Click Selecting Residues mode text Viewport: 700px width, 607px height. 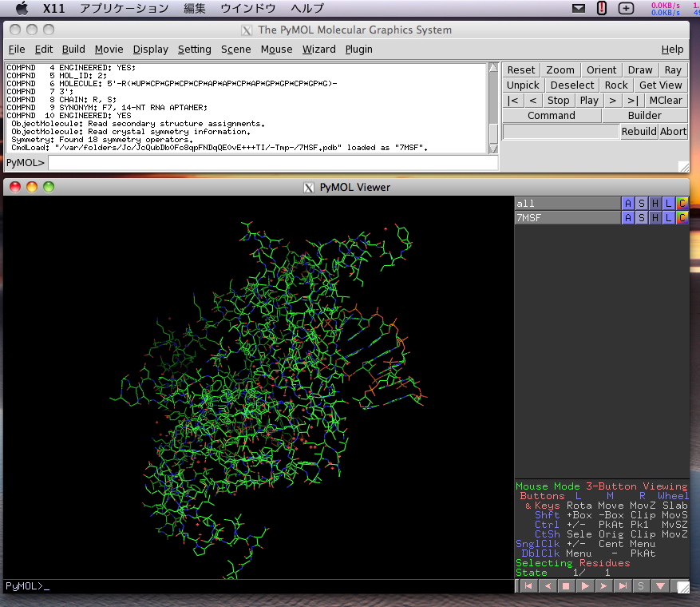tap(573, 563)
